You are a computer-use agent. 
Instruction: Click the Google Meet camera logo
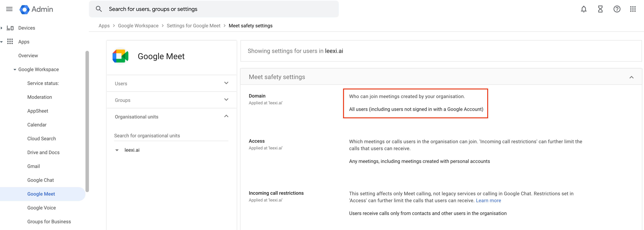point(120,56)
